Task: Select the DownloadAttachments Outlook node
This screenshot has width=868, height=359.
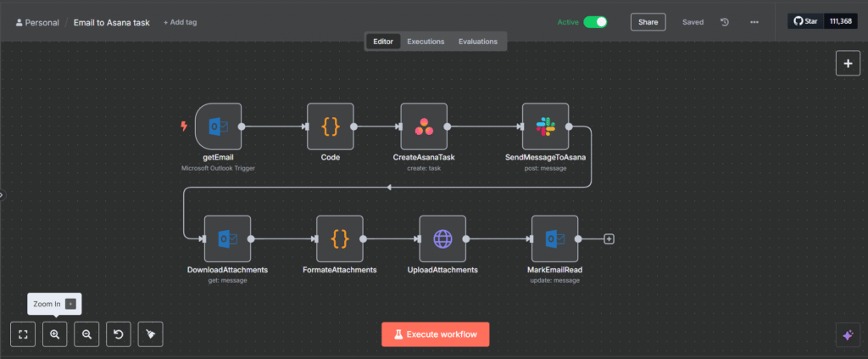Action: (227, 238)
